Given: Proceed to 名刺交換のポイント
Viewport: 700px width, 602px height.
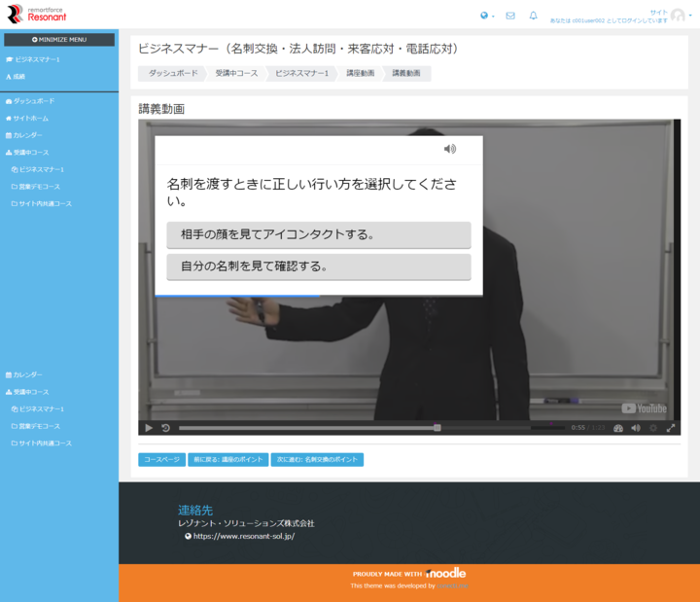Looking at the screenshot, I should click(x=317, y=460).
